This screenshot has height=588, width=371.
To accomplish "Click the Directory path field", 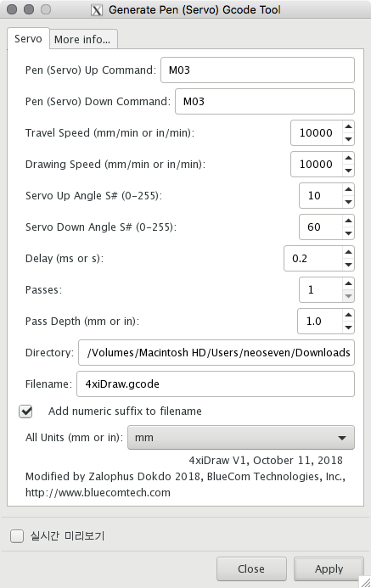I will 216,352.
